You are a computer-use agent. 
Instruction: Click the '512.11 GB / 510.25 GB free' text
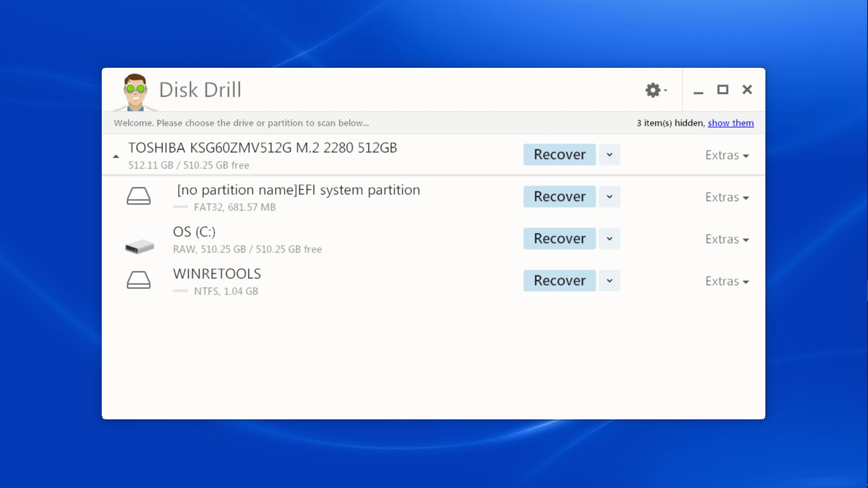point(189,165)
